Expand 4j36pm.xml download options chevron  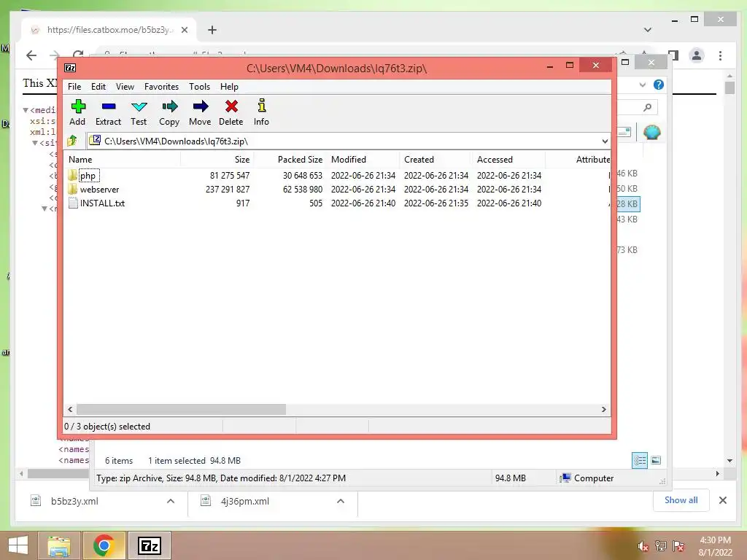pos(341,501)
